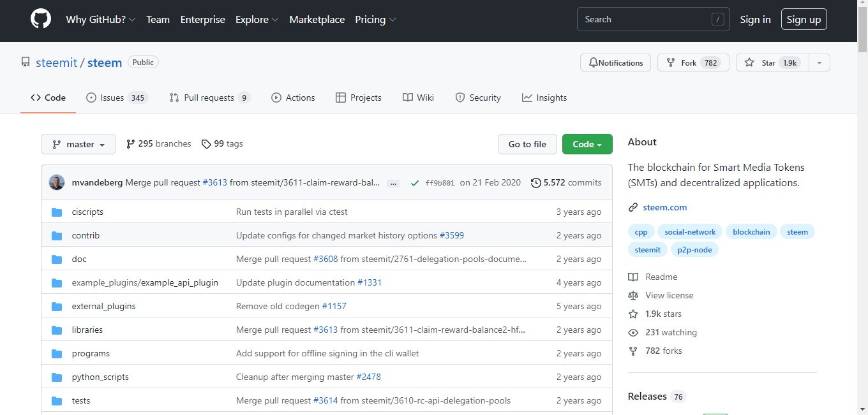This screenshot has height=415, width=868.
Task: Click the repository book icon beside steemit
Action: click(x=26, y=62)
